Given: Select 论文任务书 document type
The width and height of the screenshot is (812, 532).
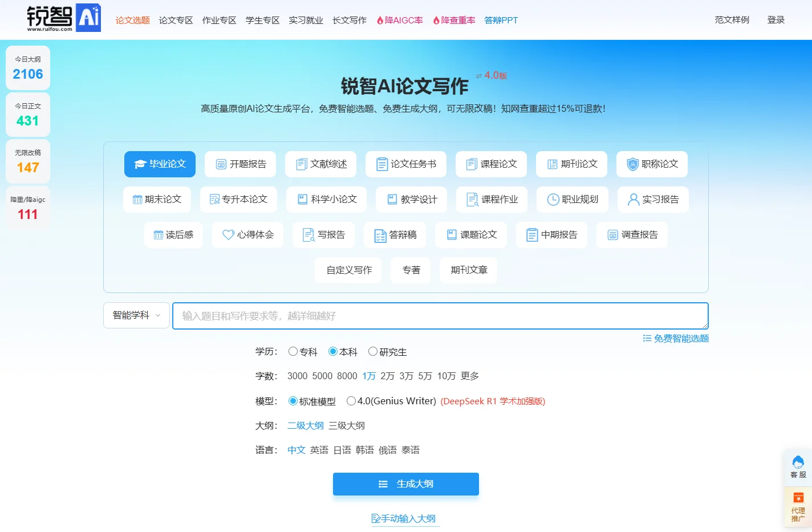Looking at the screenshot, I should [x=405, y=164].
